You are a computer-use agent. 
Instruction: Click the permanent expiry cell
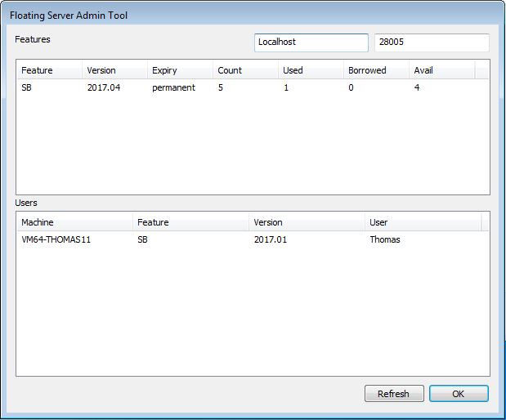click(173, 88)
